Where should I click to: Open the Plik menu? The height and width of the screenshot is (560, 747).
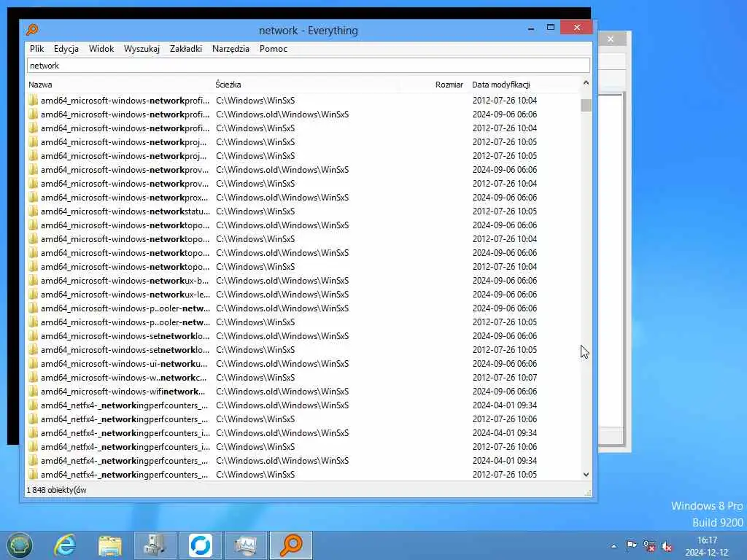pos(36,49)
